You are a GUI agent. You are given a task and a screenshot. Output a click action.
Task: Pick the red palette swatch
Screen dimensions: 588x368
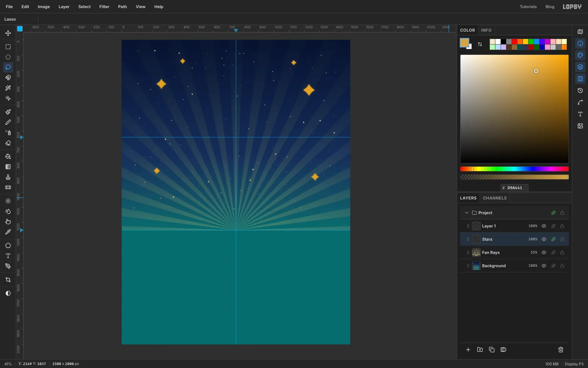coord(514,42)
